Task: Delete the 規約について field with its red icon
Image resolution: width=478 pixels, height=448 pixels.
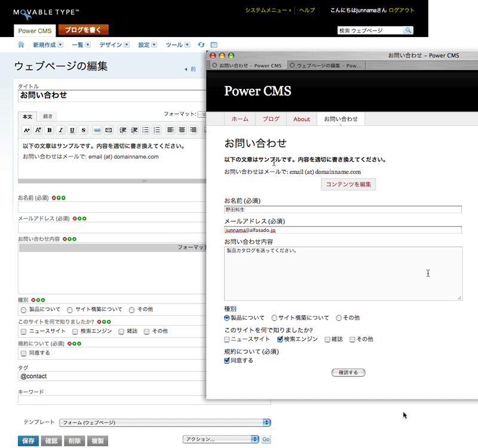Action: pos(69,343)
